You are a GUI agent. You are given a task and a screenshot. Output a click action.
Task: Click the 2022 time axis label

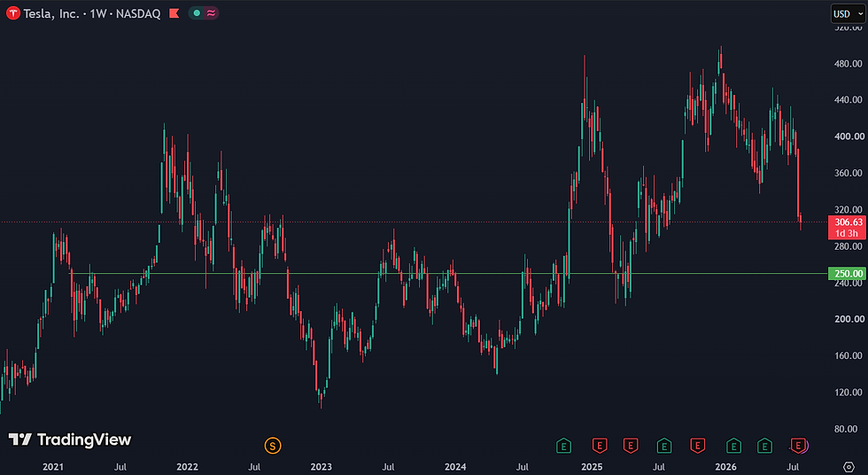tap(187, 467)
